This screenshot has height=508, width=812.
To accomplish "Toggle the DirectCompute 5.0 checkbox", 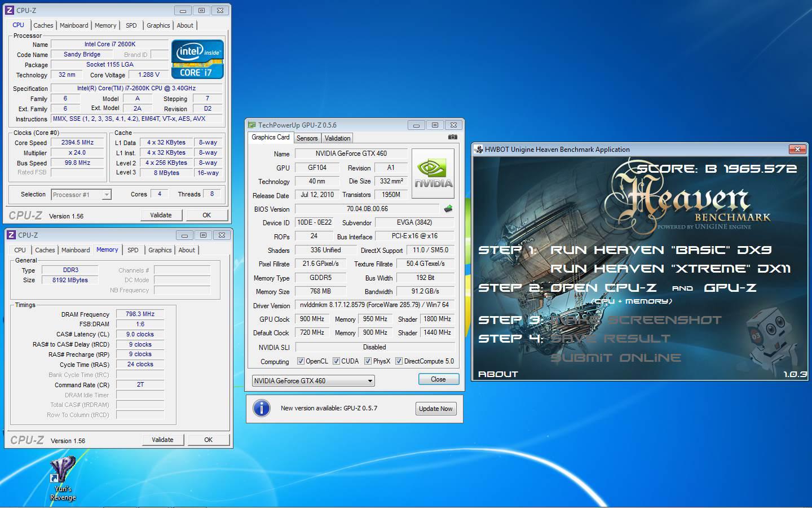I will (399, 361).
